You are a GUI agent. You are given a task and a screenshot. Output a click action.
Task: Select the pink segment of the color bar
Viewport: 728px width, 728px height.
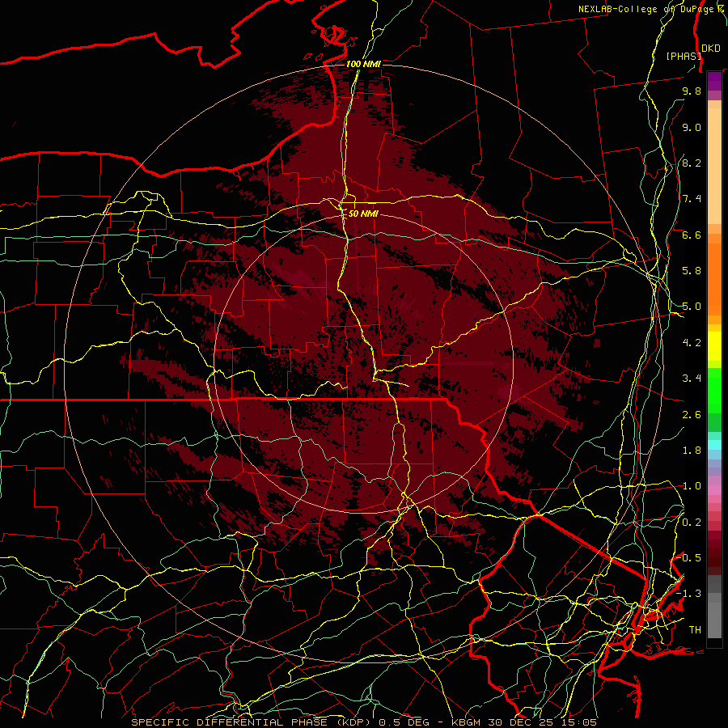pyautogui.click(x=714, y=489)
